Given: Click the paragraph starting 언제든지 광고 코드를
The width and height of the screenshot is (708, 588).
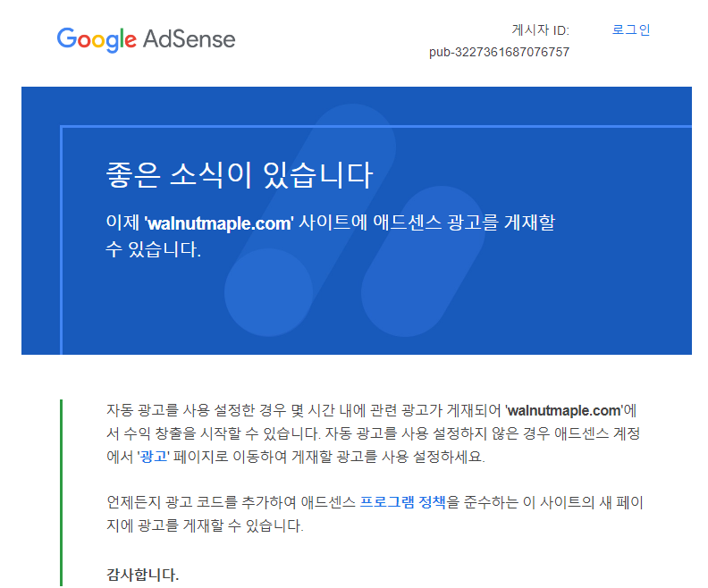Looking at the screenshot, I should pos(375,514).
